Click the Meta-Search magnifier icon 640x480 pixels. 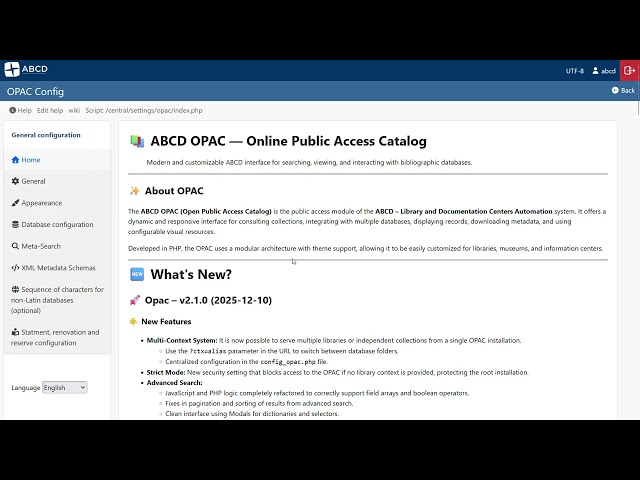pos(16,246)
